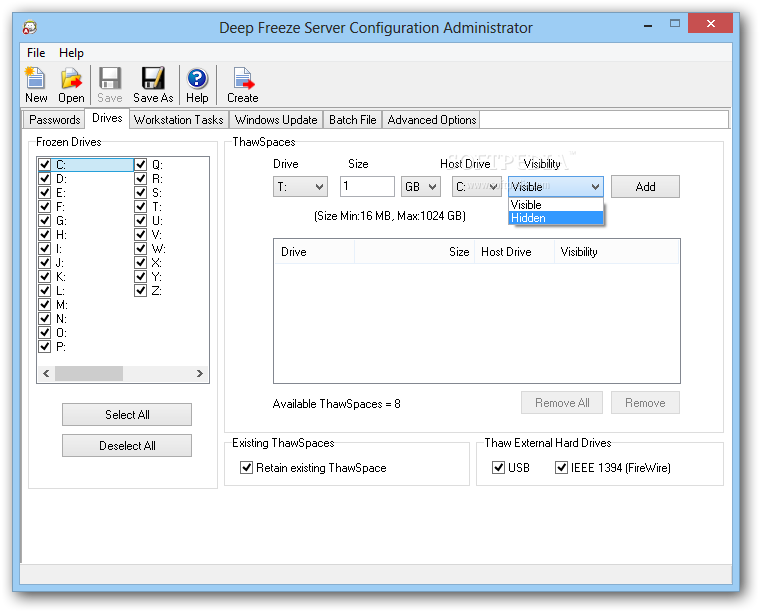Click Add to create the ThawSpace

(645, 187)
